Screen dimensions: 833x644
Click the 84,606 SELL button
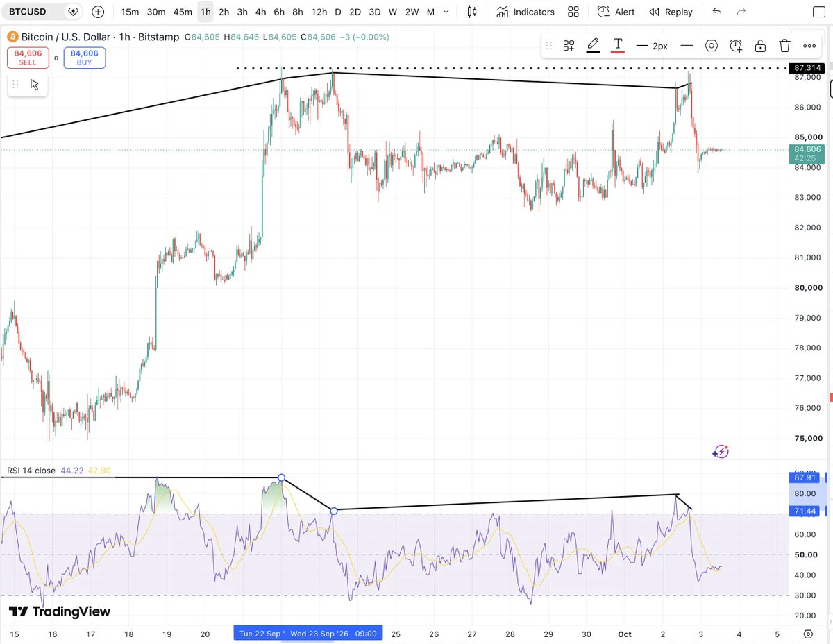pyautogui.click(x=28, y=58)
